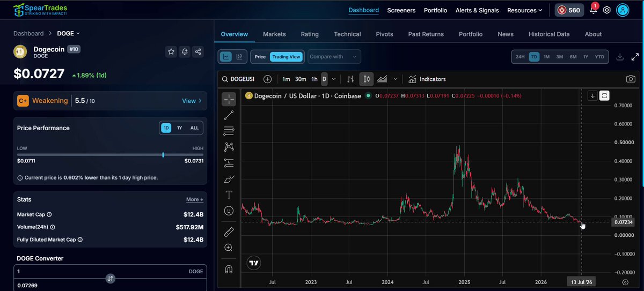644x291 pixels.
Task: Open the Technical tab
Action: pyautogui.click(x=347, y=34)
